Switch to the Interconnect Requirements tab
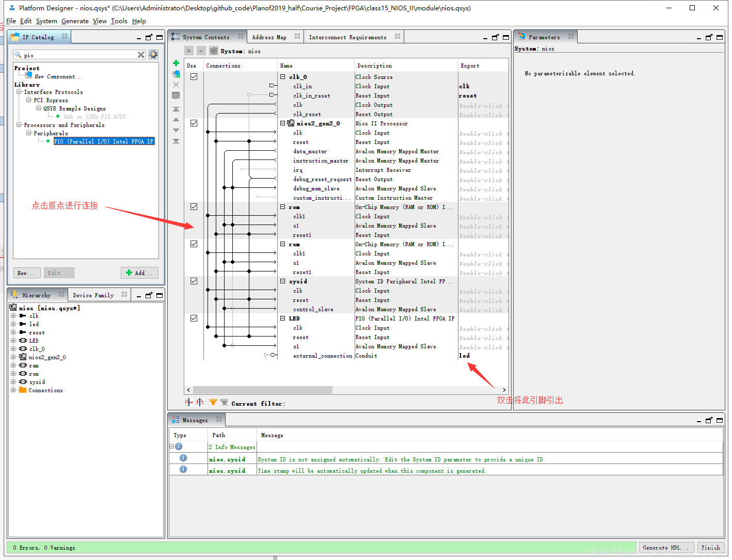732x560 pixels. click(347, 37)
